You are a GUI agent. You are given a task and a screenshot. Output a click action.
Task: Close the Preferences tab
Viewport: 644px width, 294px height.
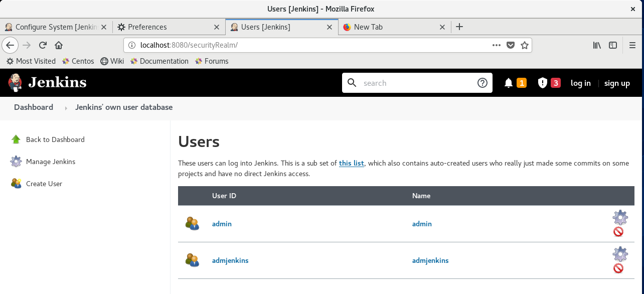point(217,27)
